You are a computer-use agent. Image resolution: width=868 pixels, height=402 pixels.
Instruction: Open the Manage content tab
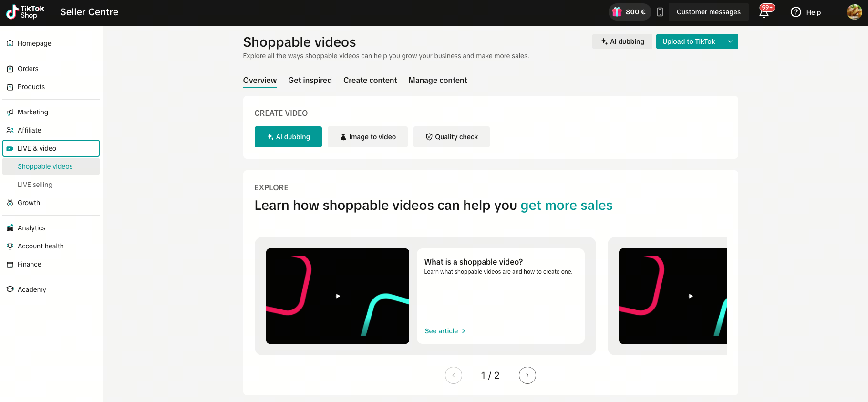[438, 81]
